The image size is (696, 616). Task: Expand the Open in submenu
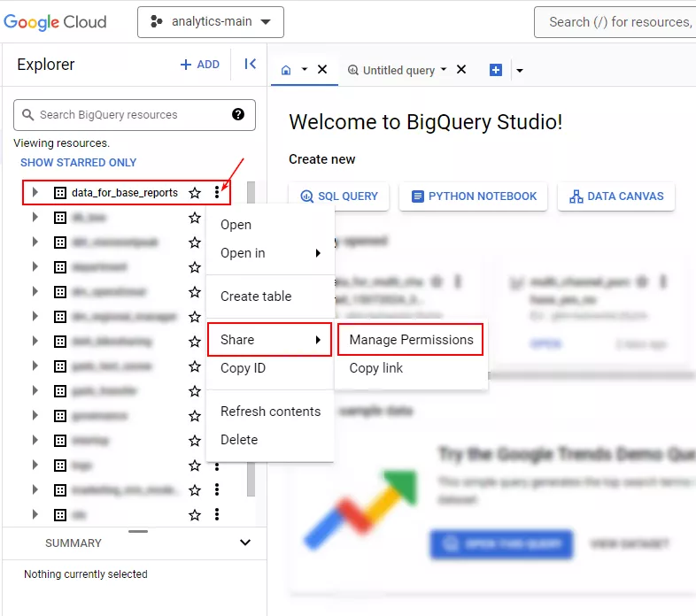click(270, 253)
